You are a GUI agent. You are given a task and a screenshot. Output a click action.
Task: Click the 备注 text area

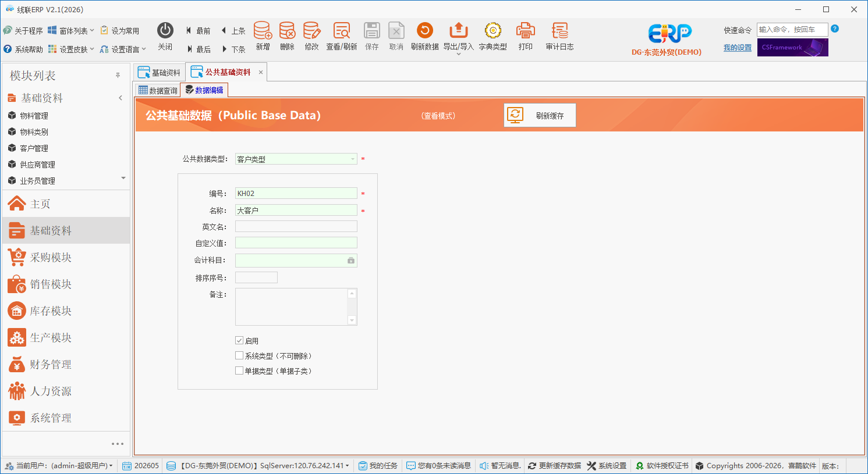pos(291,307)
